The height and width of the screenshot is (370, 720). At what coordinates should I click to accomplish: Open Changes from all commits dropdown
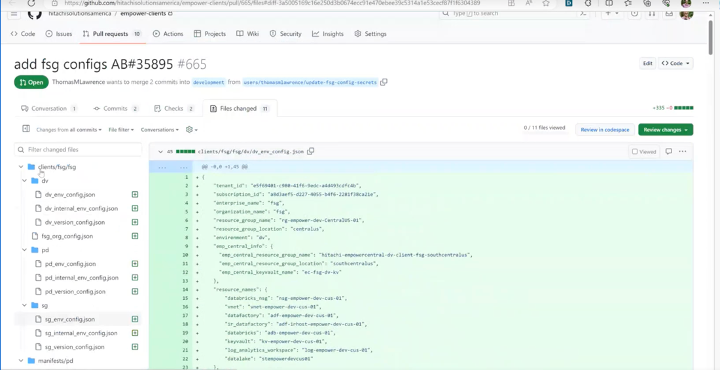(69, 130)
